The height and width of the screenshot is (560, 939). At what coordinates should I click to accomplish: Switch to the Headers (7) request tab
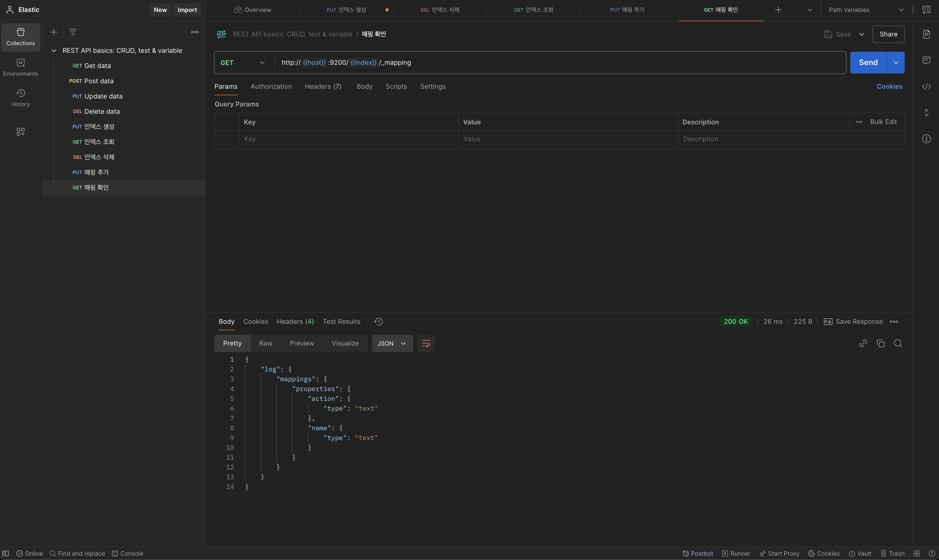tap(323, 87)
